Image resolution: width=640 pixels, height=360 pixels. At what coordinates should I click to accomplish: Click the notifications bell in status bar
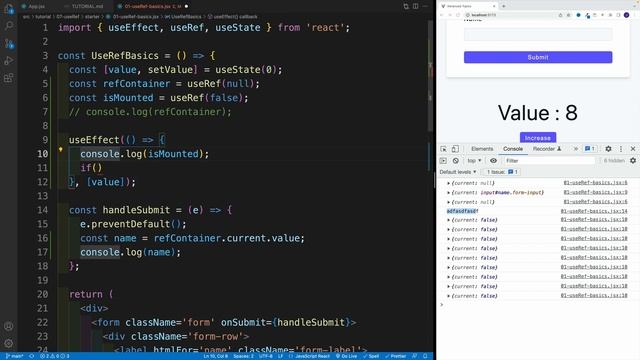click(x=425, y=356)
